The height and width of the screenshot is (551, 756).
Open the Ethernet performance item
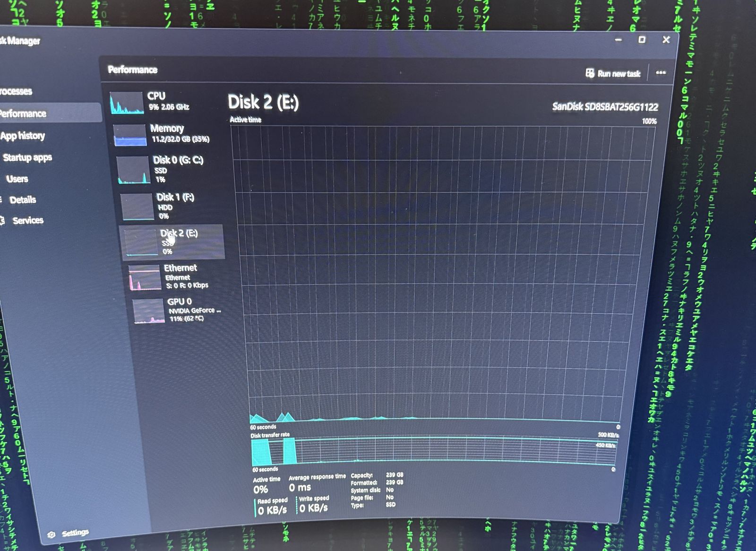coord(169,276)
